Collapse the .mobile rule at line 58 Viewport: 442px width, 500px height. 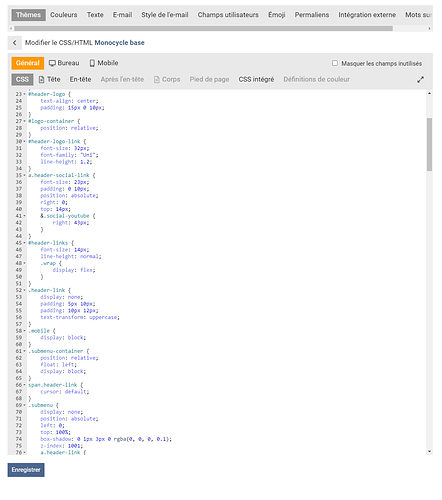coord(24,331)
